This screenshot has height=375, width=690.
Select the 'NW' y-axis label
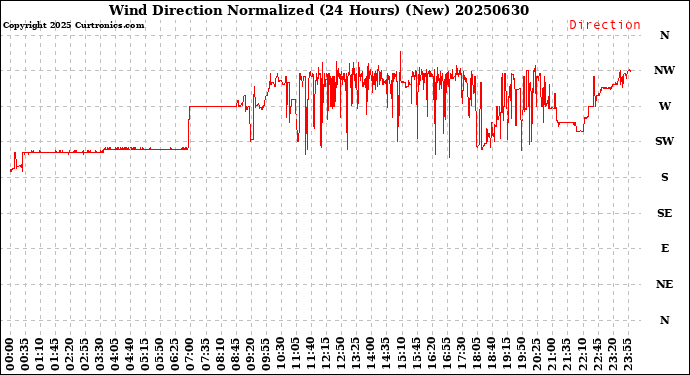pos(664,70)
